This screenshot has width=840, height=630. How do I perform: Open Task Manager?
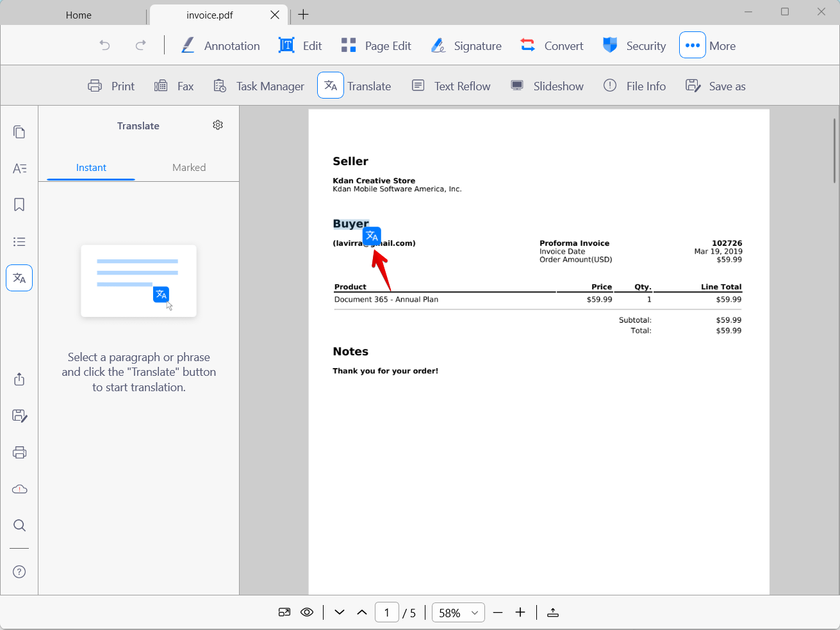pyautogui.click(x=259, y=86)
